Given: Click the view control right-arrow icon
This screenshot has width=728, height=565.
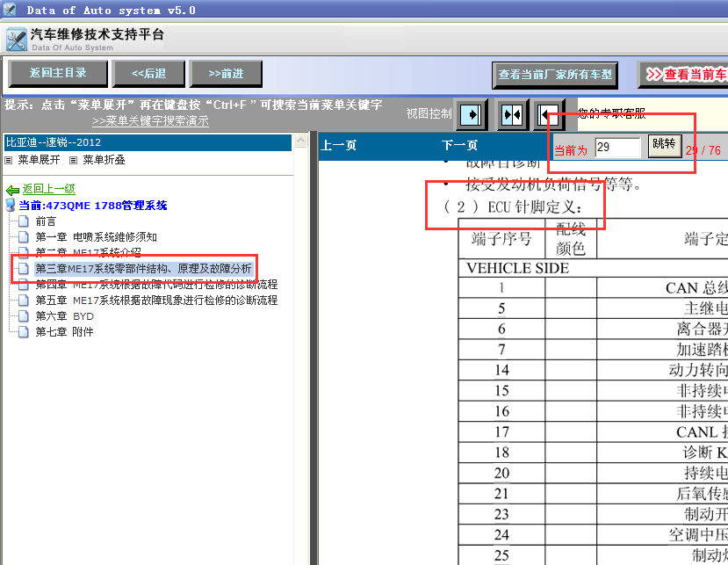Looking at the screenshot, I should [472, 114].
